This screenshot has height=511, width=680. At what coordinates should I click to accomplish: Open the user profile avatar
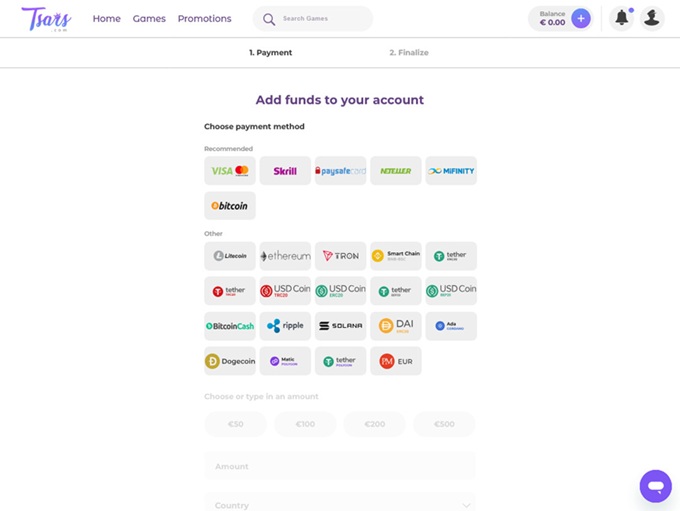tap(652, 18)
